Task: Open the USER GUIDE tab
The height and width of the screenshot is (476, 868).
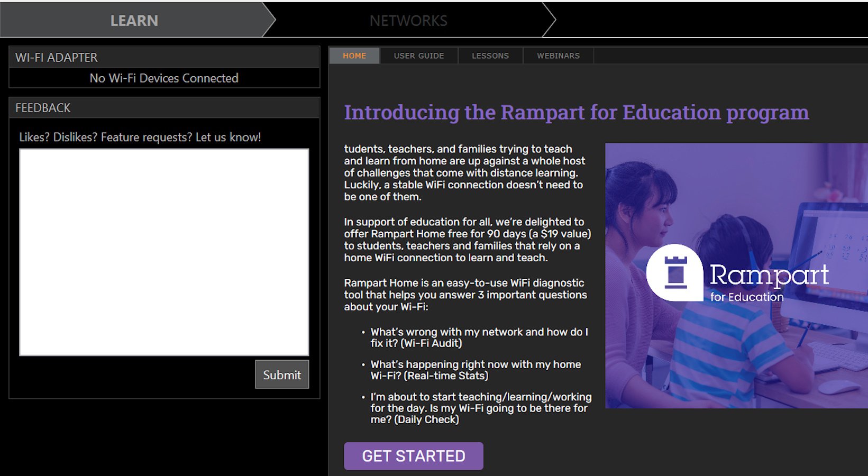Action: [419, 56]
